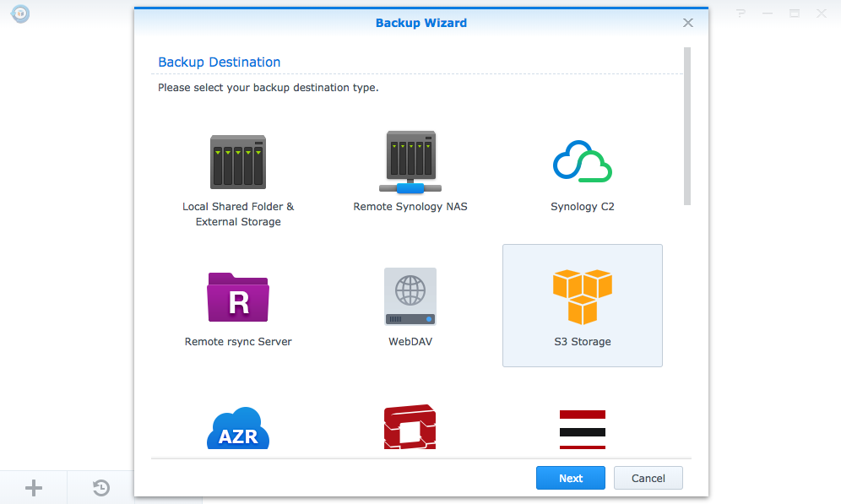Select the blue AZR cloud destination
This screenshot has height=504, width=841.
tap(238, 429)
